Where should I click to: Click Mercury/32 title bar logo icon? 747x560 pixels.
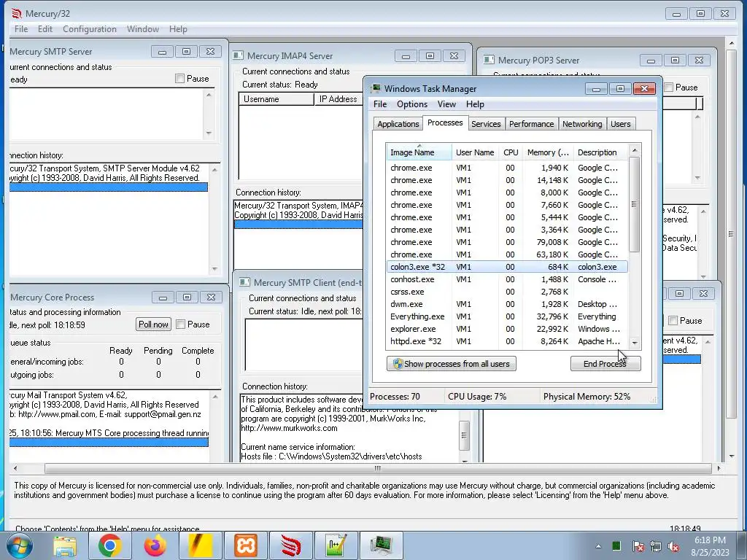17,13
